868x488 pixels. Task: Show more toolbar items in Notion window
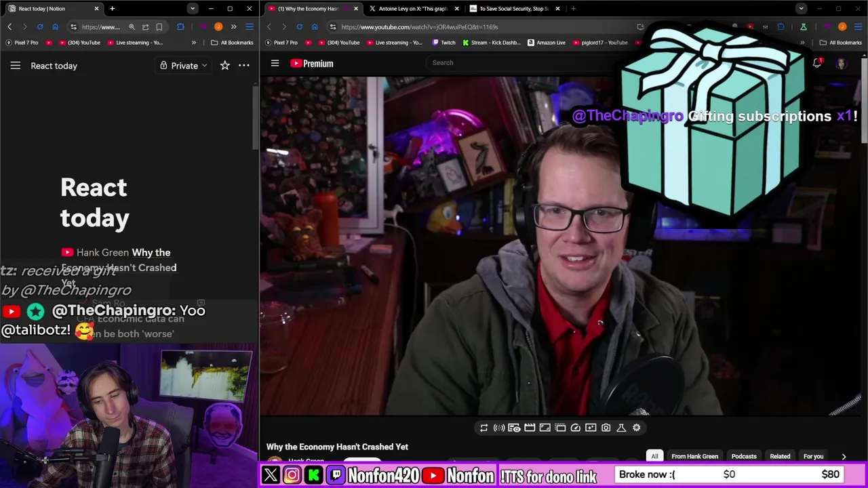coord(233,27)
